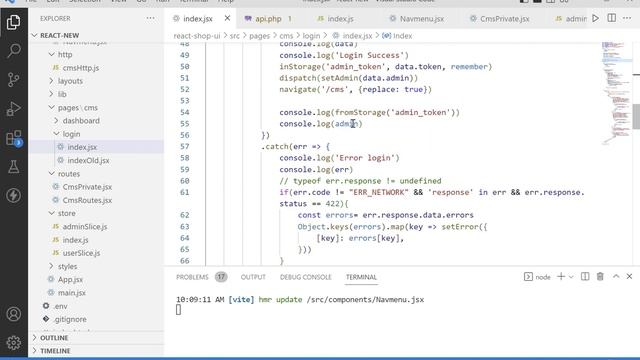This screenshot has height=360, width=640.
Task: Open Explorer more actions ellipsis
Action: point(150,18)
